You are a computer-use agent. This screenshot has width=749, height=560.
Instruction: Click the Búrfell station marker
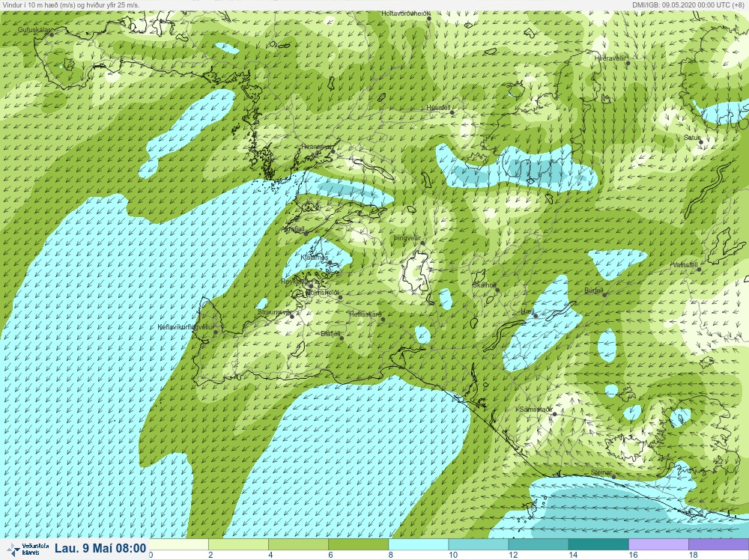[604, 295]
